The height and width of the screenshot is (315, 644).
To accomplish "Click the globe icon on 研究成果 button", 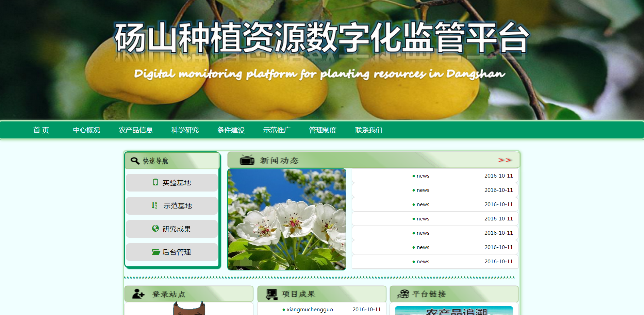I will point(155,229).
